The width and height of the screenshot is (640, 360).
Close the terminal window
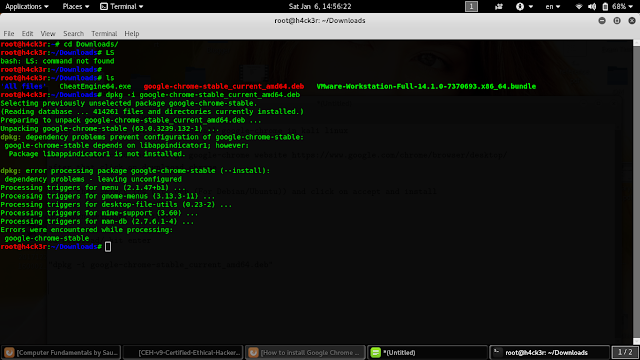pyautogui.click(x=632, y=20)
